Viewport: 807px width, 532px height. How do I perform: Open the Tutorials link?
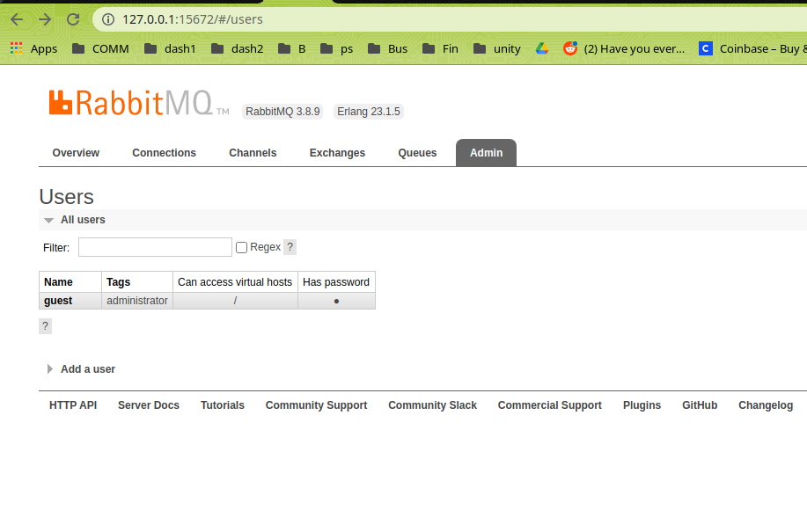point(223,405)
